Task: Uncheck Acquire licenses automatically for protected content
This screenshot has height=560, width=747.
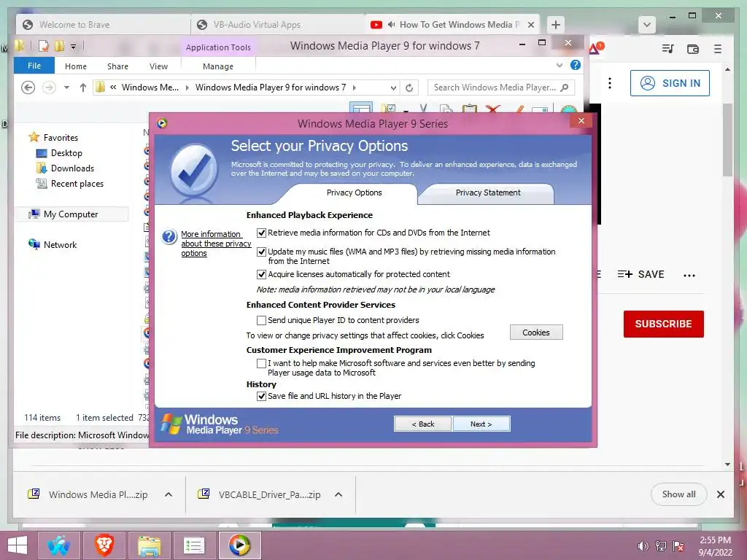Action: point(261,274)
